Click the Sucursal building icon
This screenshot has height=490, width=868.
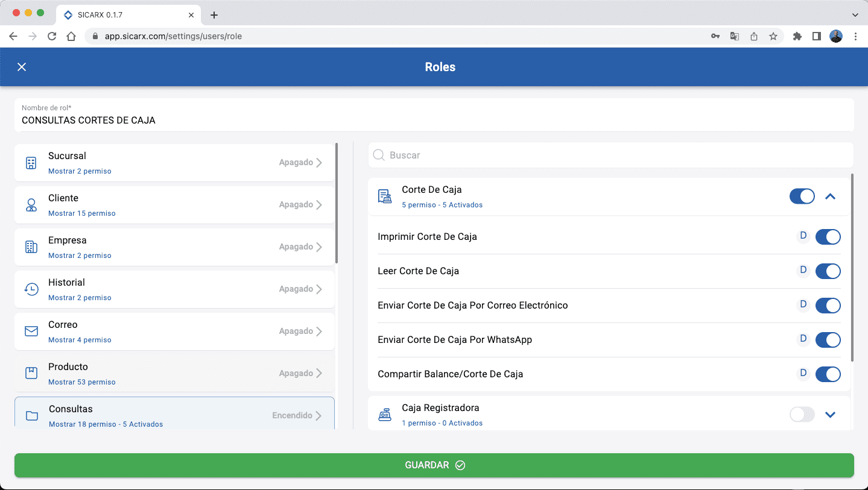(31, 163)
